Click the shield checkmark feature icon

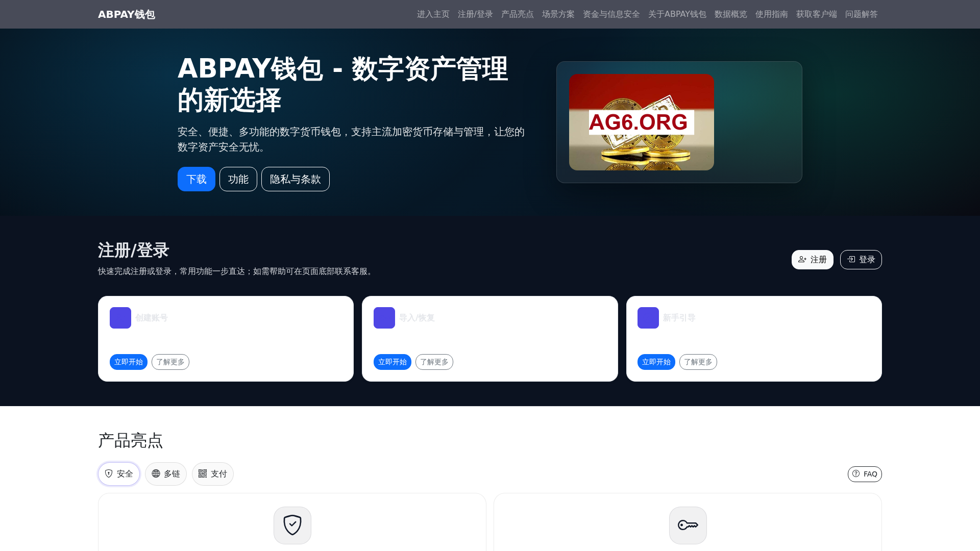click(x=292, y=525)
